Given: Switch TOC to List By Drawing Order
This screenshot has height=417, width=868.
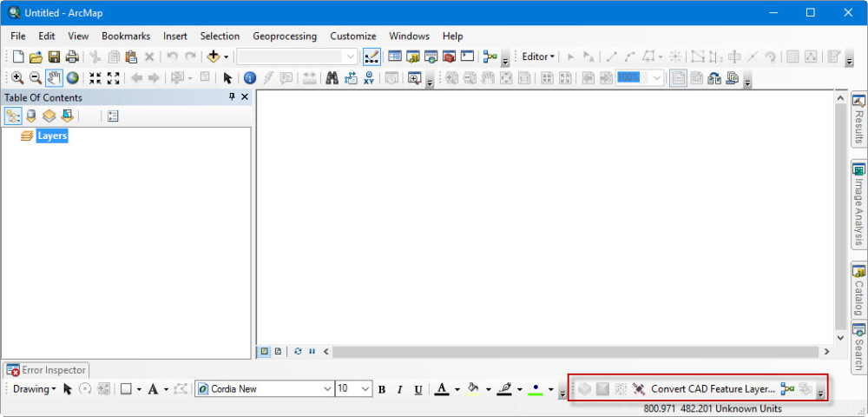Looking at the screenshot, I should tap(13, 116).
